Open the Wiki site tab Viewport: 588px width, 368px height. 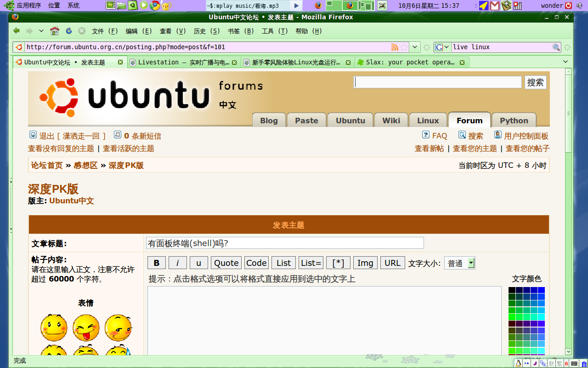(391, 120)
